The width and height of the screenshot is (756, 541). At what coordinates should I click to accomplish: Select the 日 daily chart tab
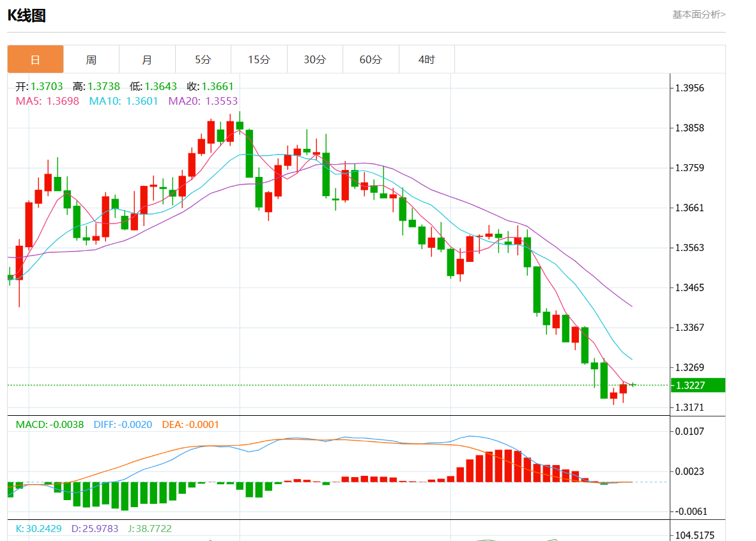tap(35, 59)
